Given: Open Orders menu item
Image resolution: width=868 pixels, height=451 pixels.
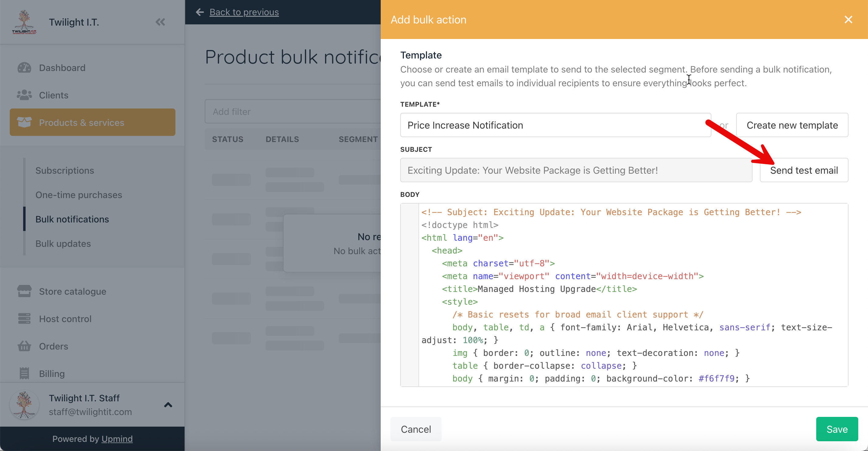Looking at the screenshot, I should tap(92, 346).
